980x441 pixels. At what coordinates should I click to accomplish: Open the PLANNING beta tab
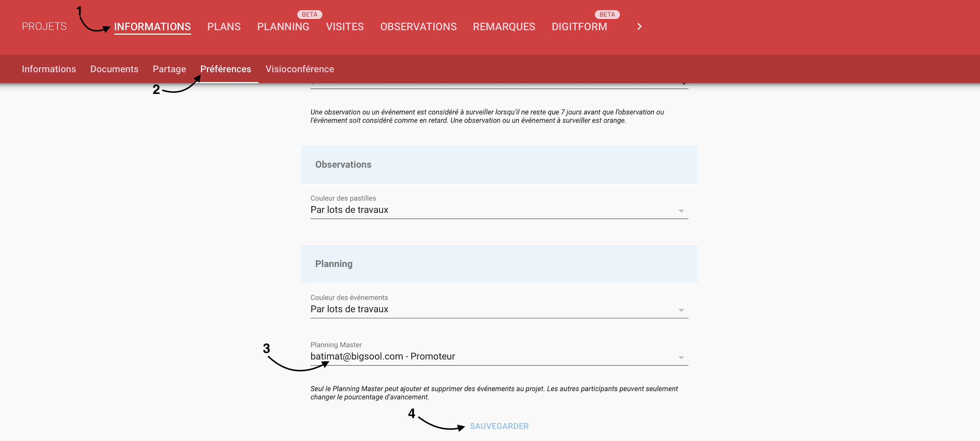click(283, 27)
